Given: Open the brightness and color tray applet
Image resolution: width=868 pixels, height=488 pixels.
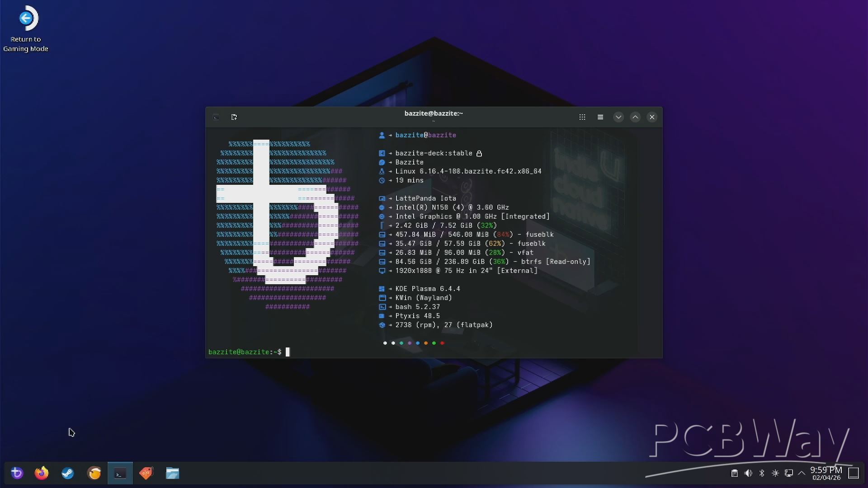Looking at the screenshot, I should pos(775,473).
